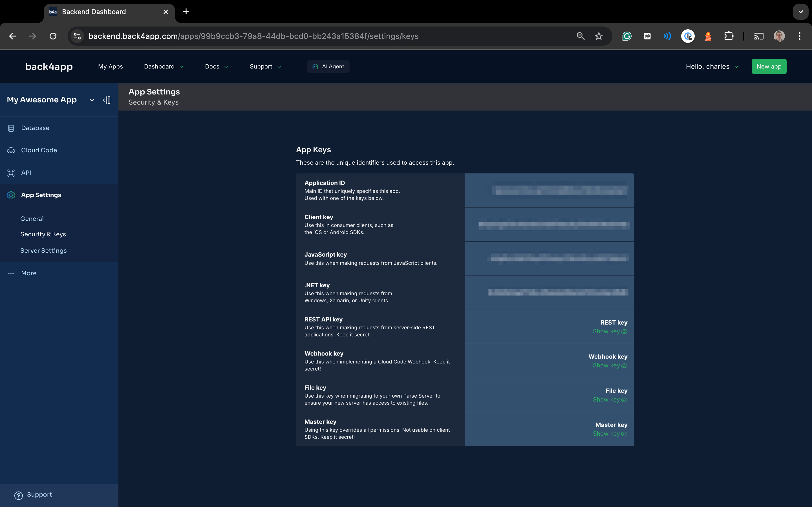Click the More ellipsis icon
This screenshot has height=507, width=812.
[11, 273]
